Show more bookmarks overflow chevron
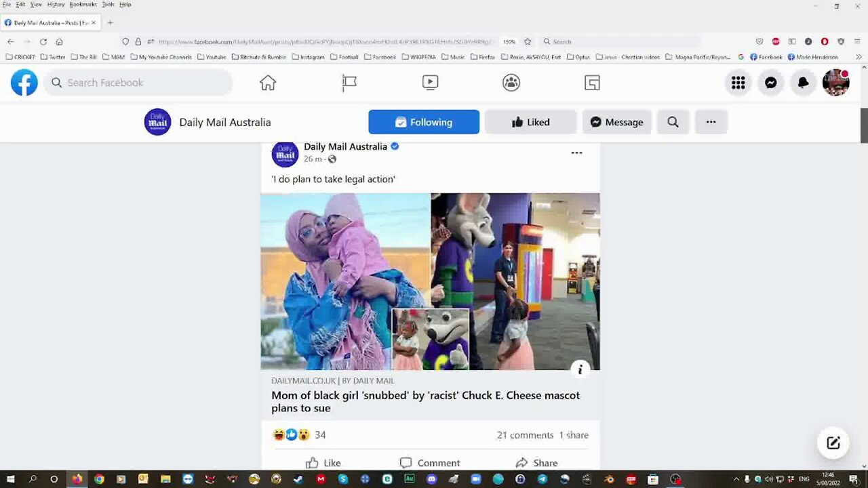This screenshot has width=868, height=488. (x=859, y=57)
